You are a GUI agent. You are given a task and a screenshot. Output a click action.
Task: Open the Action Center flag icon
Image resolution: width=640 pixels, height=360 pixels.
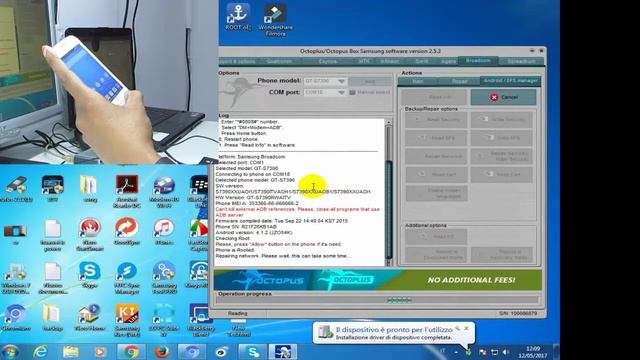click(482, 352)
